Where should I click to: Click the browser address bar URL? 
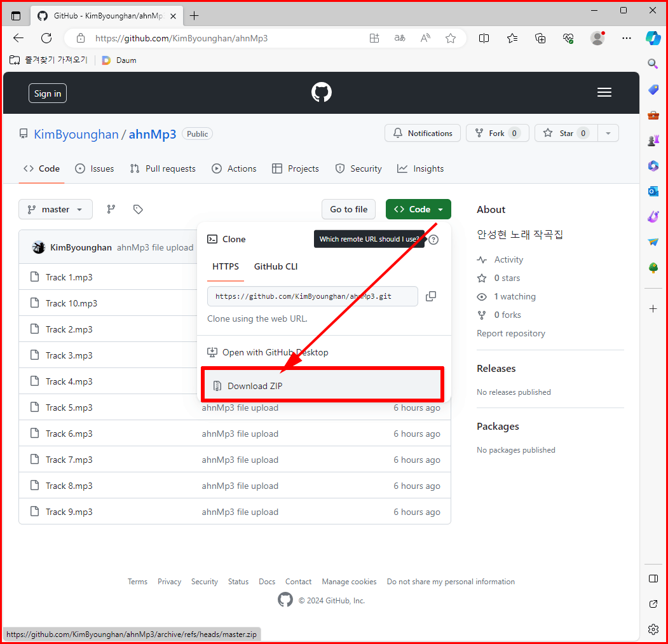pos(182,38)
